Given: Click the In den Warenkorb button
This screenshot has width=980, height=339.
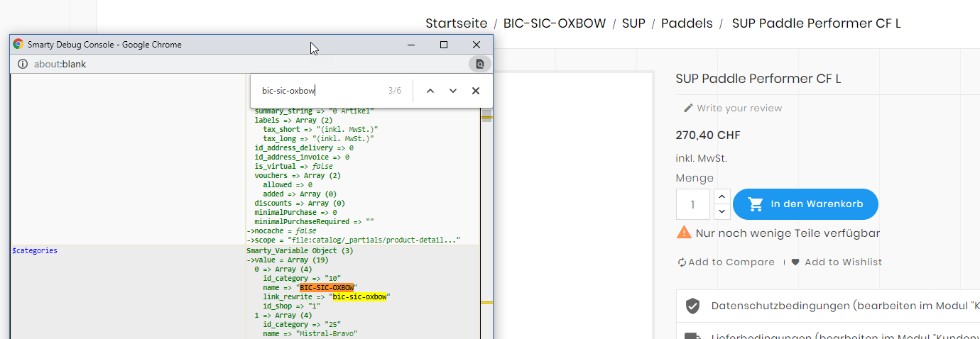Looking at the screenshot, I should pos(805,204).
